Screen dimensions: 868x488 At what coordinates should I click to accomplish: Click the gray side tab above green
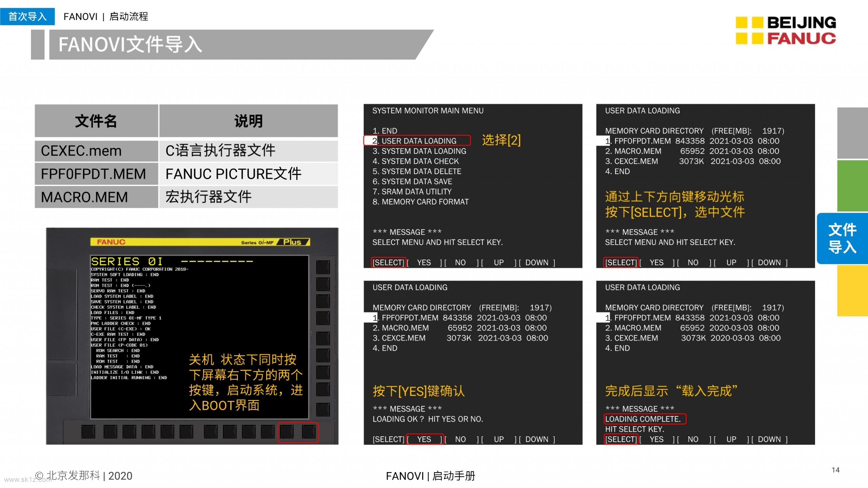[x=852, y=133]
